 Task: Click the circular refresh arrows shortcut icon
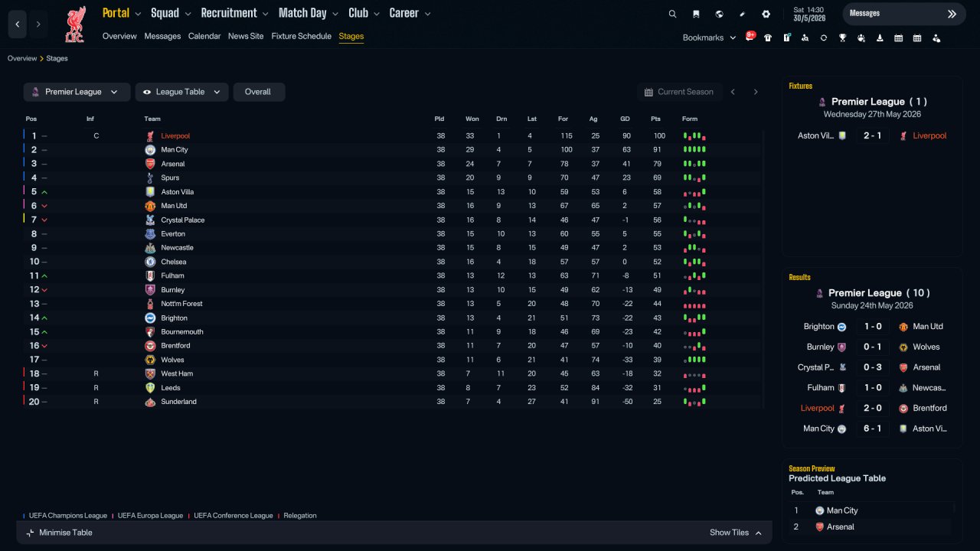click(824, 37)
